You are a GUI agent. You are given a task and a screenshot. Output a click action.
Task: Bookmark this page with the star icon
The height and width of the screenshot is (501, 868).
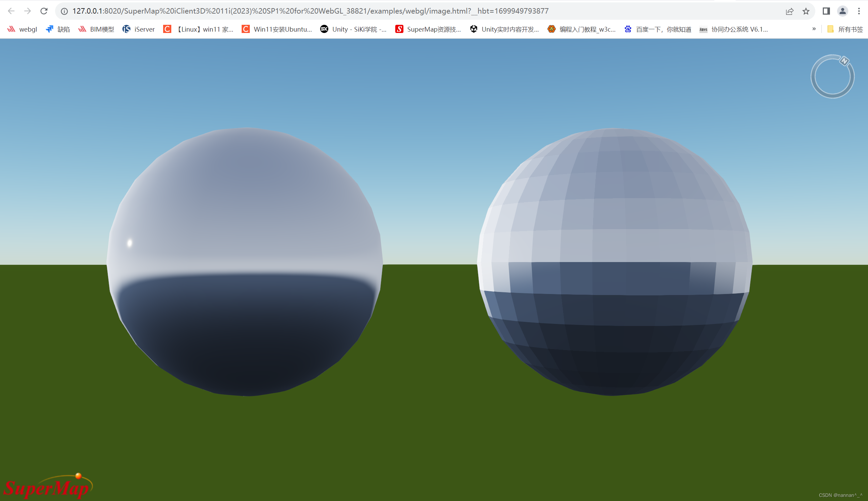(x=806, y=11)
